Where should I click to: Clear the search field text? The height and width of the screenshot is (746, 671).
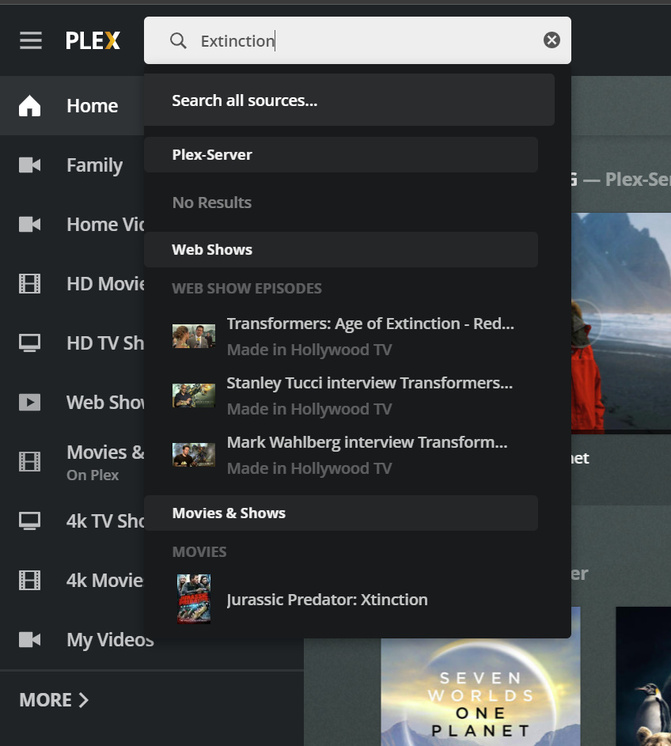coord(552,40)
